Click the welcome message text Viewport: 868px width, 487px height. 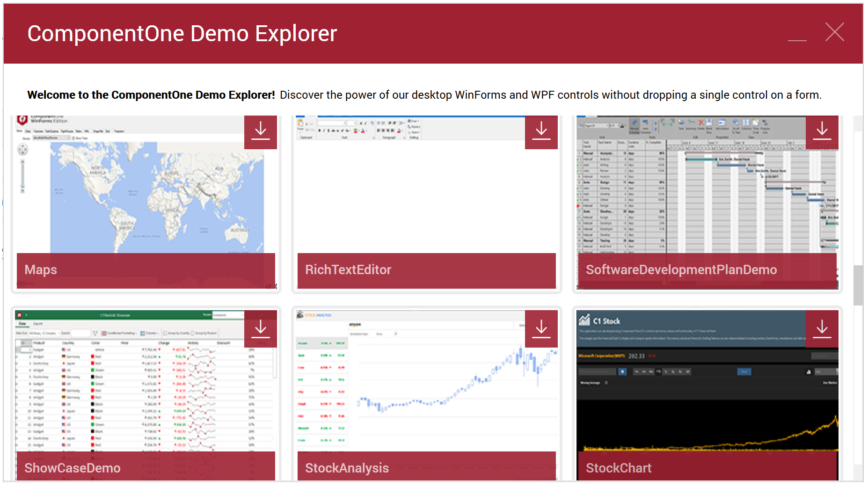[424, 95]
